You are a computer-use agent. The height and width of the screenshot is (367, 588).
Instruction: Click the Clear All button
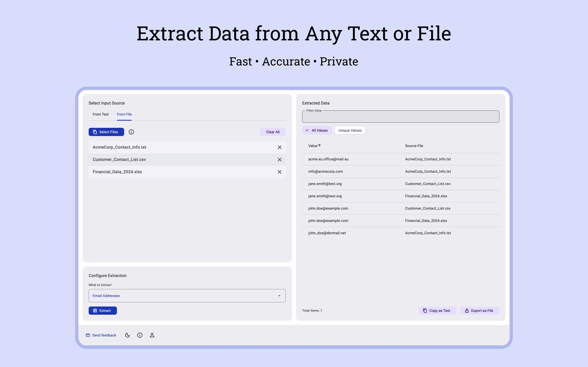[x=273, y=132]
